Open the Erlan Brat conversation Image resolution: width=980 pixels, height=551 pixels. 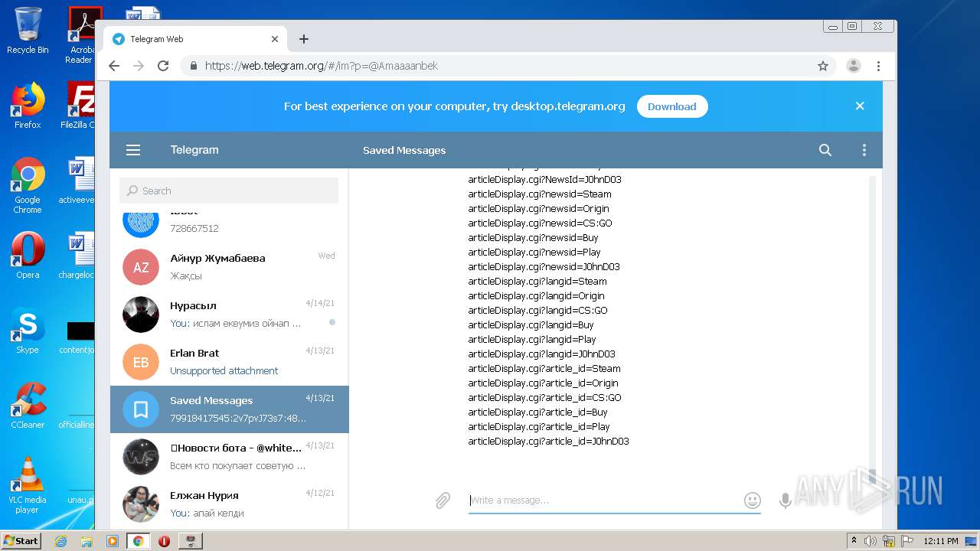point(230,362)
